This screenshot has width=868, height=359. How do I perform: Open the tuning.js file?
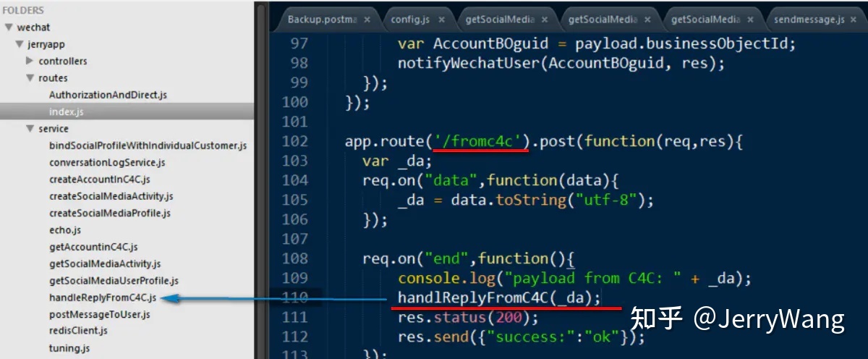(x=69, y=348)
